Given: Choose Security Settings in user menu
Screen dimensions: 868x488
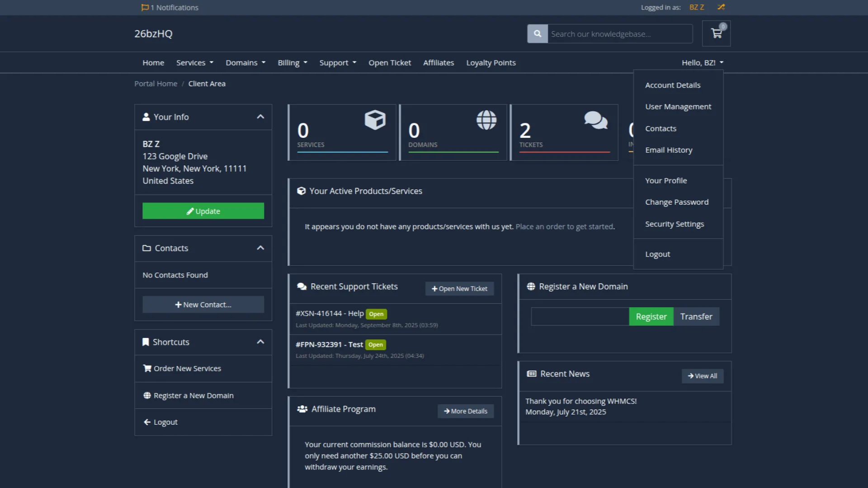Looking at the screenshot, I should (x=674, y=224).
